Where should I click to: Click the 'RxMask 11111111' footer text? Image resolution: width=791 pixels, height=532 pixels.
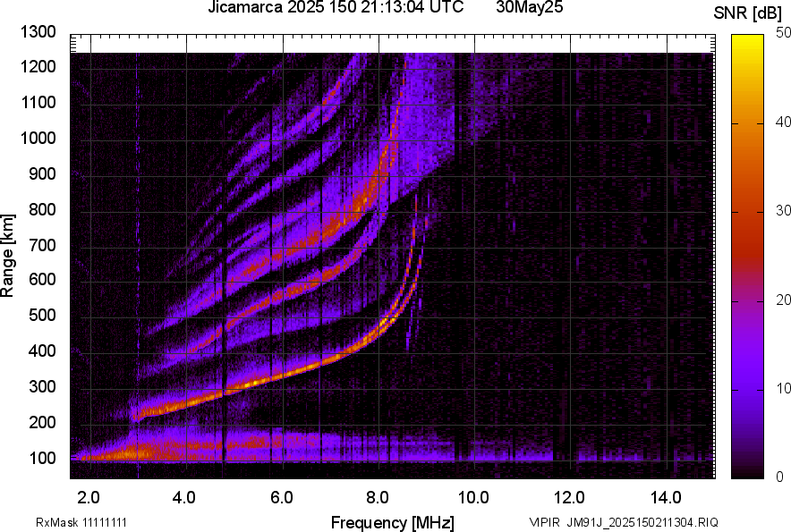point(81,522)
